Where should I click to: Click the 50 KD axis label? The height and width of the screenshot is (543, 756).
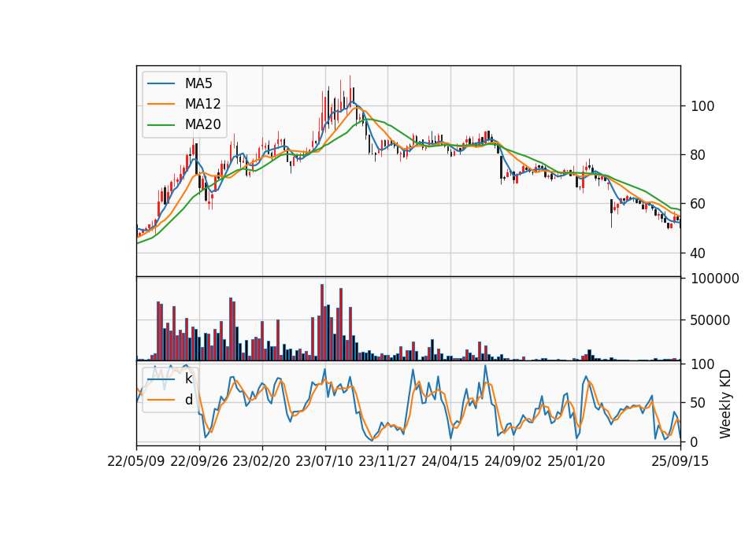coord(698,403)
